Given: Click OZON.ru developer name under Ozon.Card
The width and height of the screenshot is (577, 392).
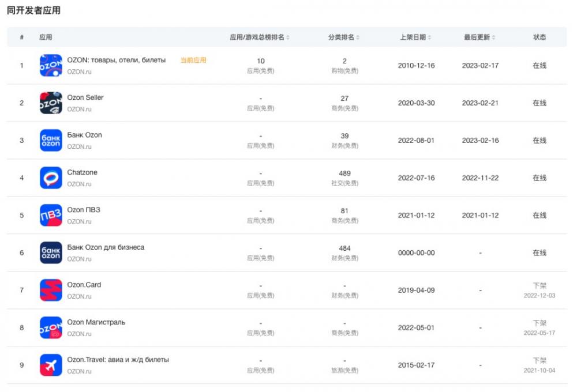Looking at the screenshot, I should [79, 297].
